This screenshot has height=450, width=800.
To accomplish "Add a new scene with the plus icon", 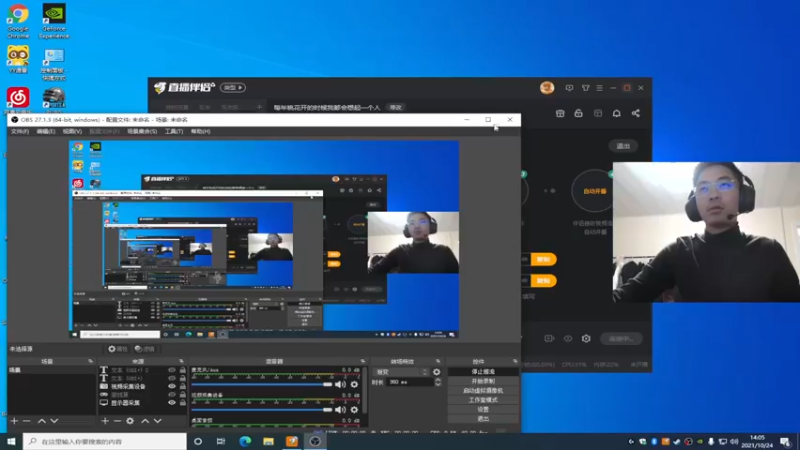I will (x=14, y=421).
